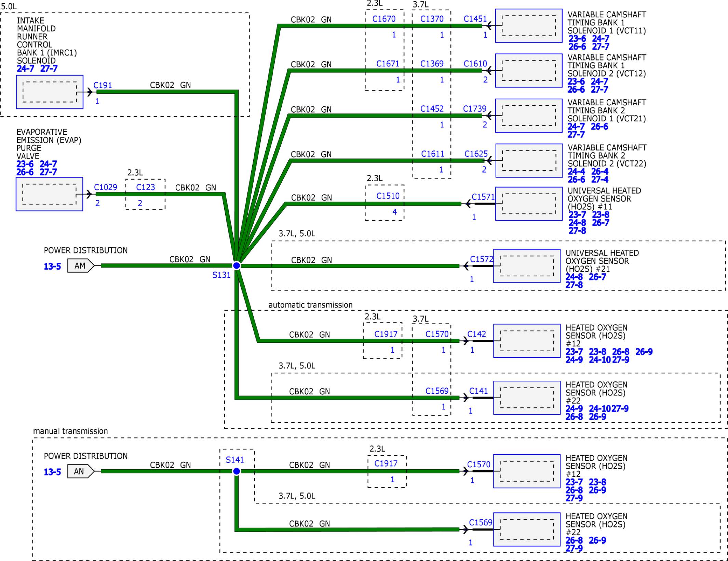The height and width of the screenshot is (561, 728).
Task: Open connector C191 reference
Action: click(x=103, y=85)
